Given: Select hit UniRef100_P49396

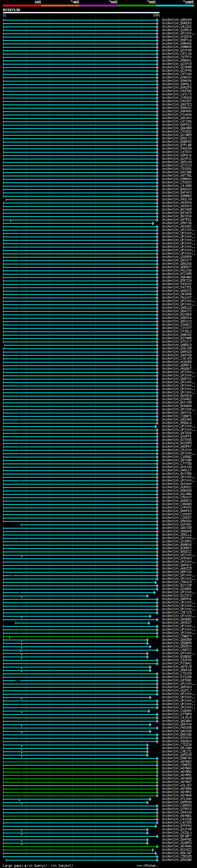Looking at the screenshot, I should click(x=177, y=91).
